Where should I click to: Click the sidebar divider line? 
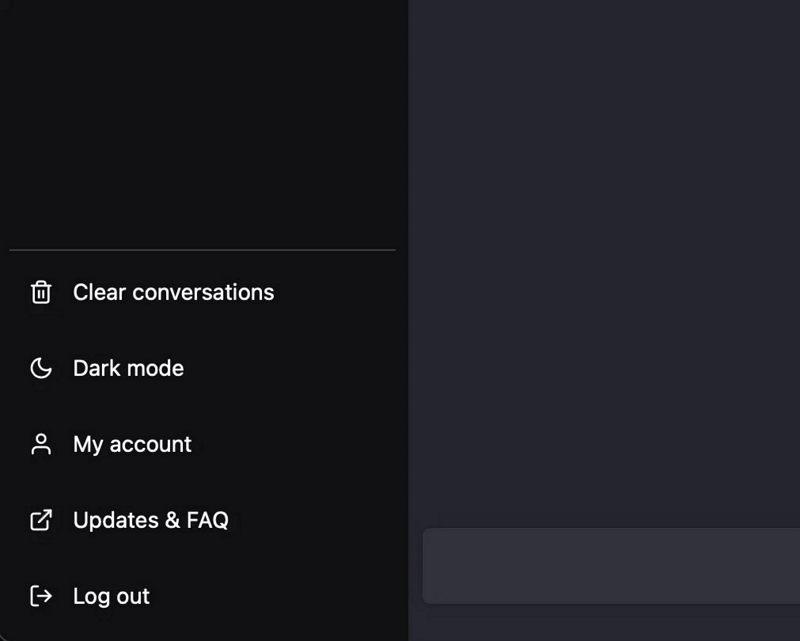[203, 250]
